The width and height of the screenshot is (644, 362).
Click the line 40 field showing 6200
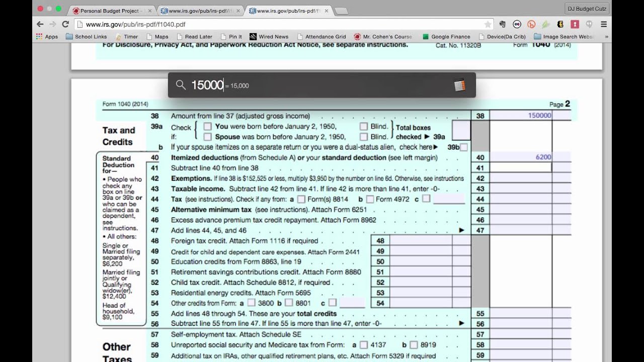pos(521,157)
